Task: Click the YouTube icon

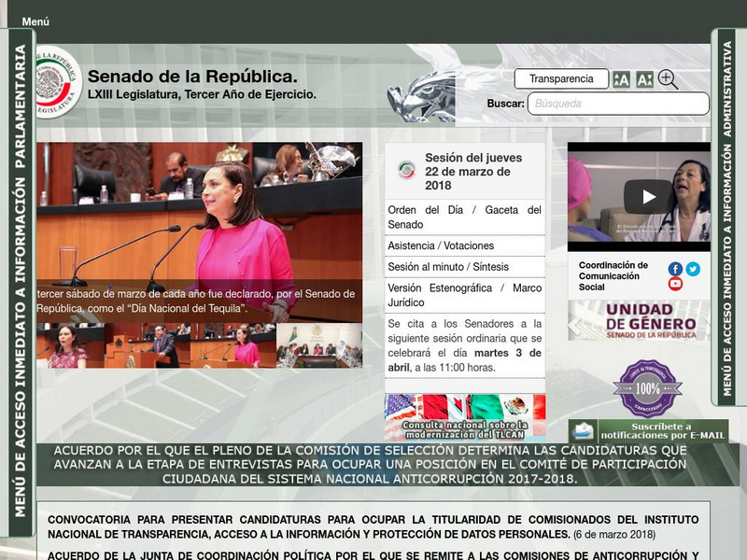Action: 675,283
